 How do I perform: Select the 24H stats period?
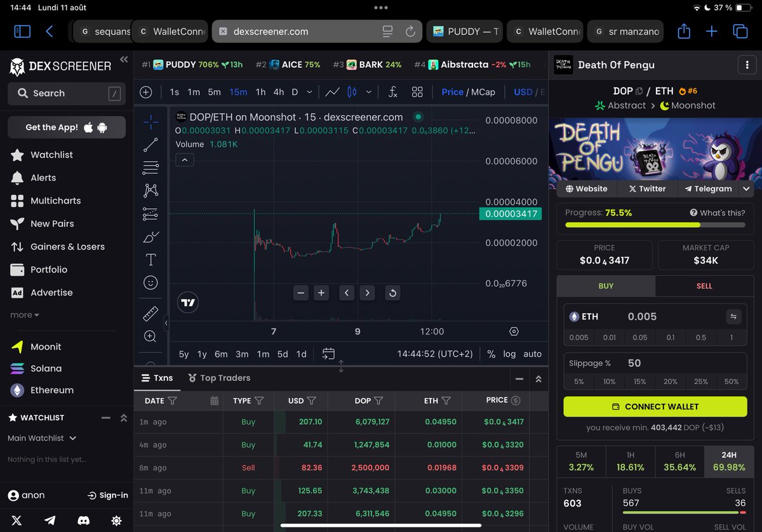[729, 462]
